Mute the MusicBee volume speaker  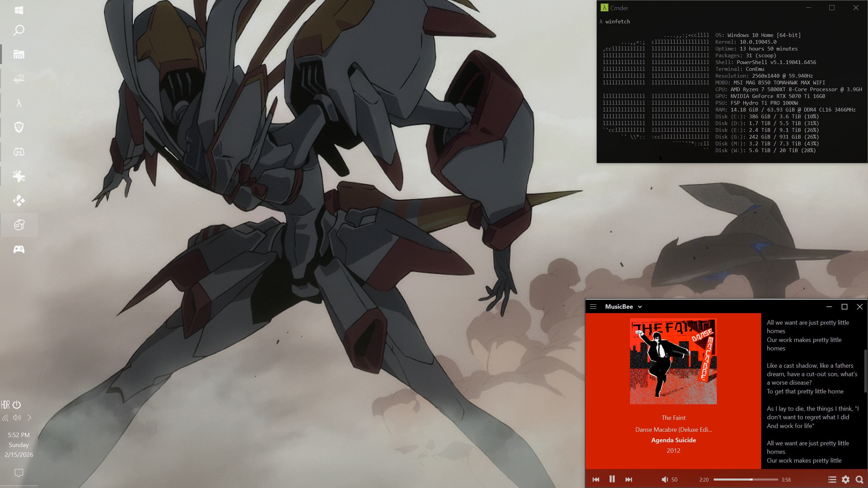click(665, 480)
